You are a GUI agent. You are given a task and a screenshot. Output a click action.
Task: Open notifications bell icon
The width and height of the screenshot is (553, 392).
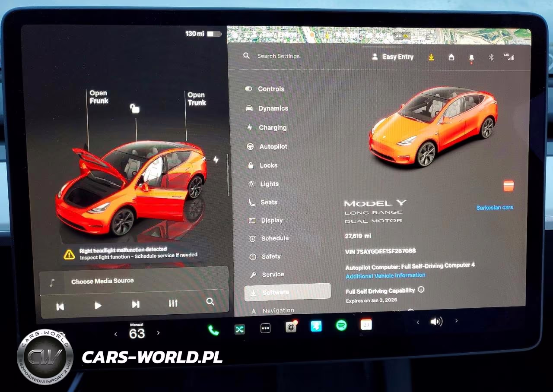(x=471, y=58)
